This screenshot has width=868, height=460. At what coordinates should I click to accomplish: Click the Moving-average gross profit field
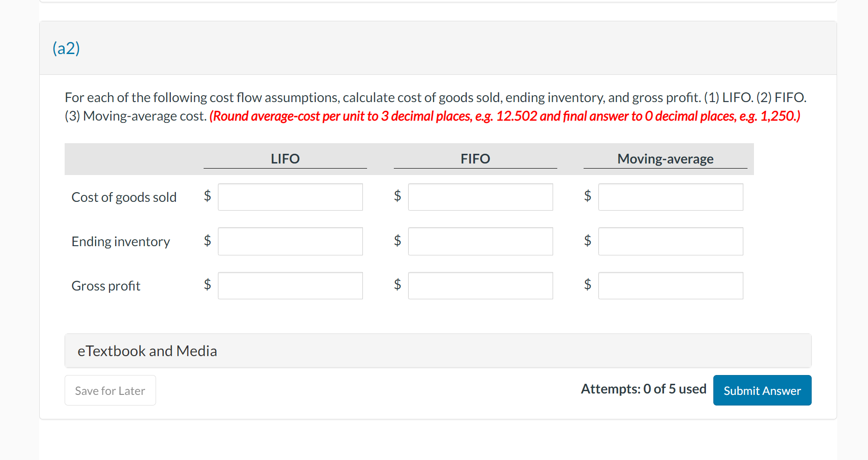pyautogui.click(x=670, y=285)
